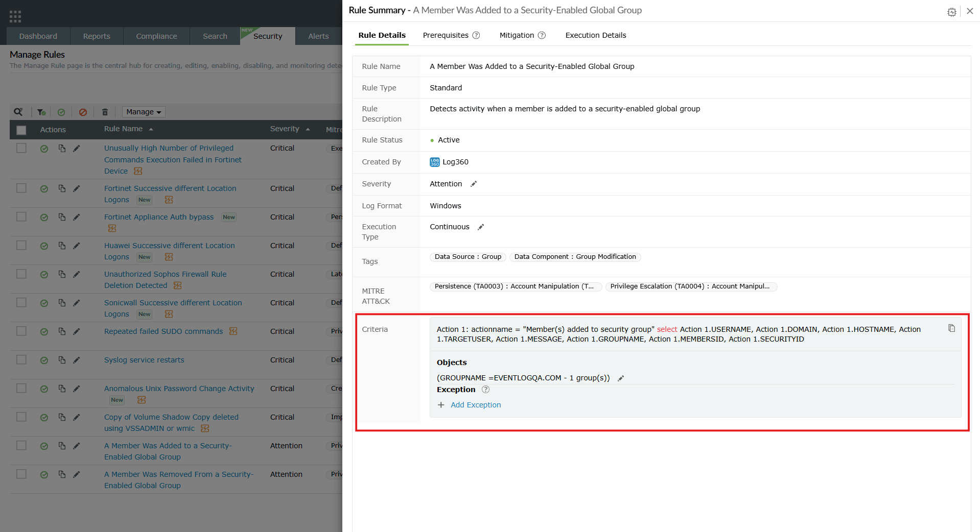Close the Rule Summary panel

pos(970,11)
